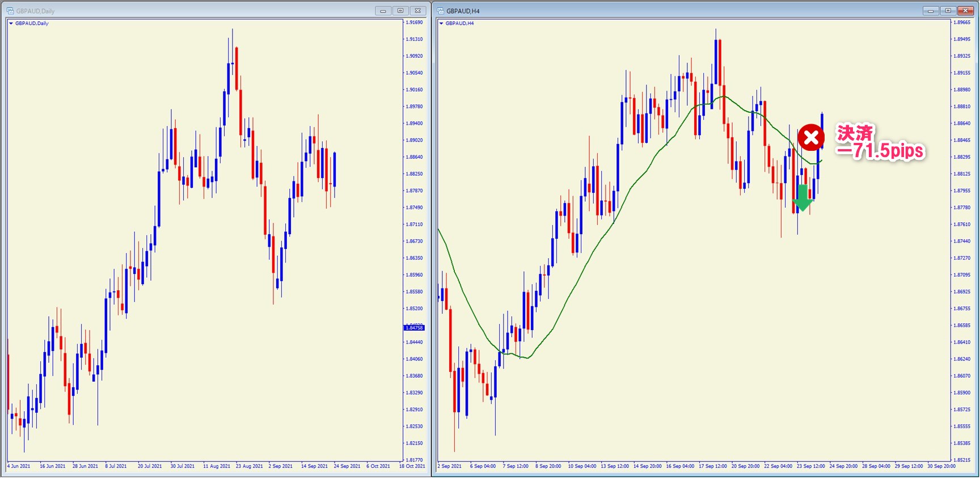The width and height of the screenshot is (980, 478).
Task: Click the 20 Jul 2021 date label
Action: (150, 466)
